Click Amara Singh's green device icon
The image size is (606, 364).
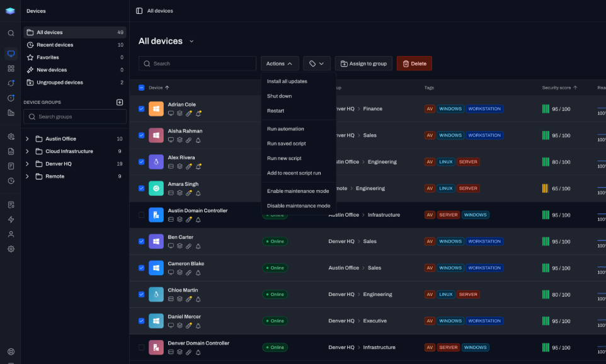click(x=156, y=188)
